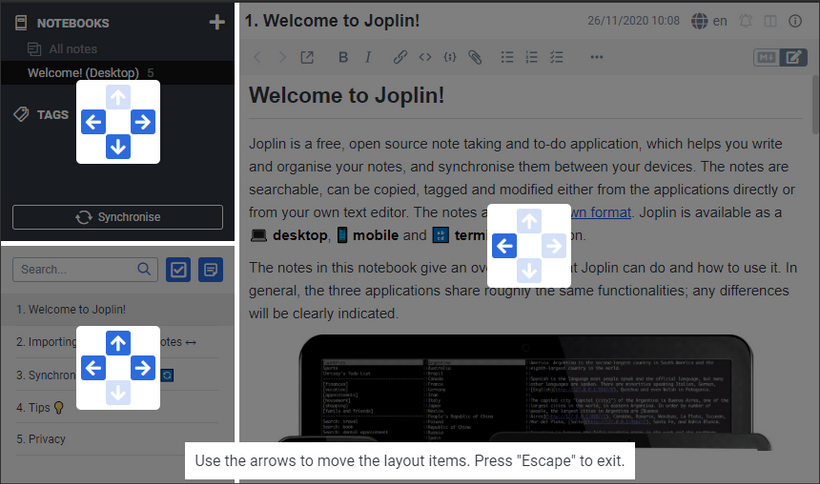The width and height of the screenshot is (820, 484).
Task: Insert a hyperlink
Action: (x=400, y=57)
